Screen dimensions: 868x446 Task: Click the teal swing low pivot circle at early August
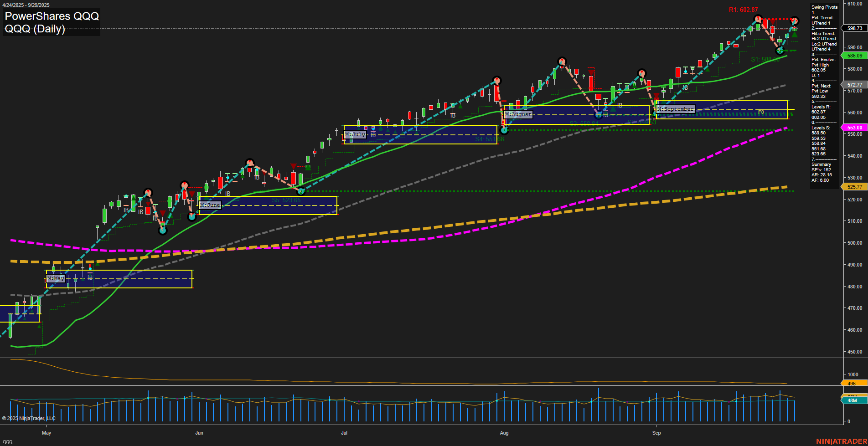click(504, 130)
